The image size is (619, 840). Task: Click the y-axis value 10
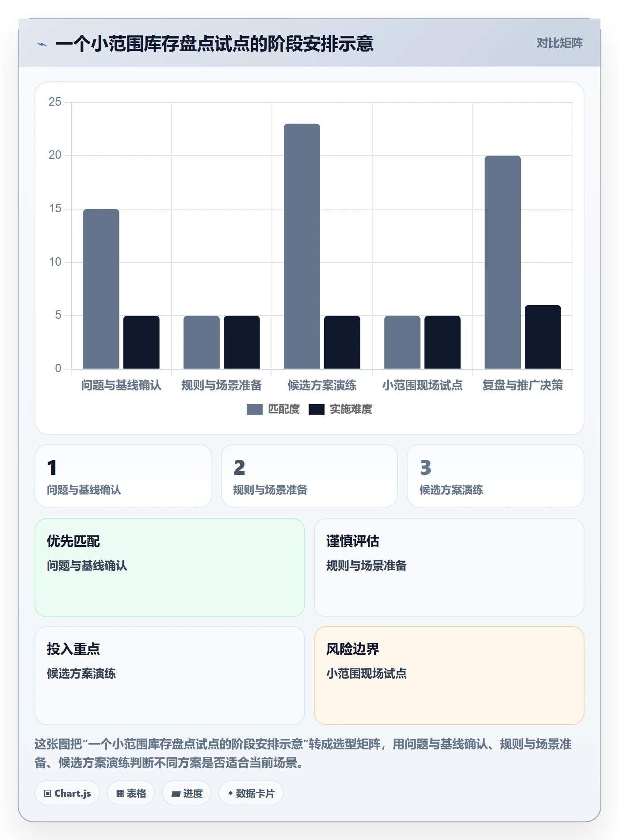click(x=55, y=262)
